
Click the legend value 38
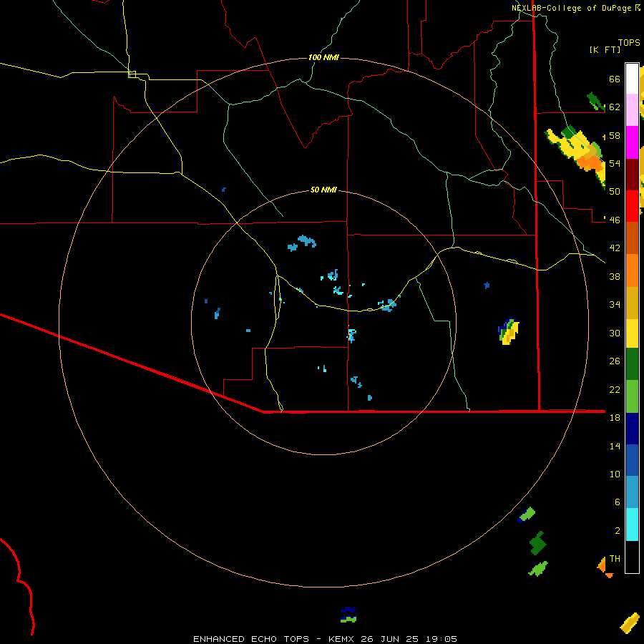click(615, 276)
